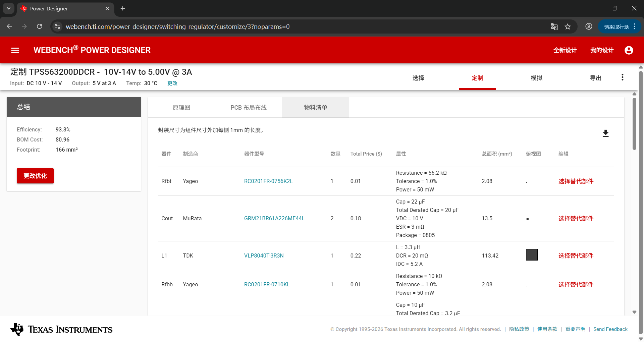Select alternate part for L1
The image size is (644, 342).
point(576,255)
